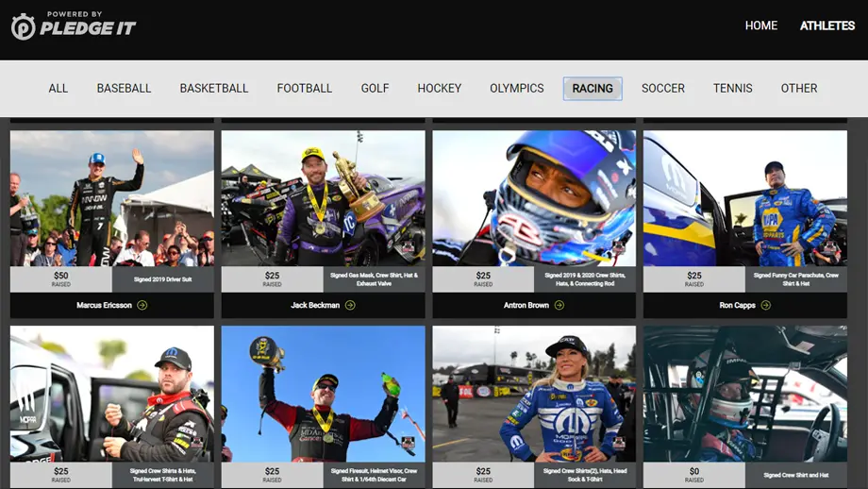Image resolution: width=868 pixels, height=489 pixels.
Task: Click arrow icon beside Jack Beckman
Action: (x=350, y=305)
